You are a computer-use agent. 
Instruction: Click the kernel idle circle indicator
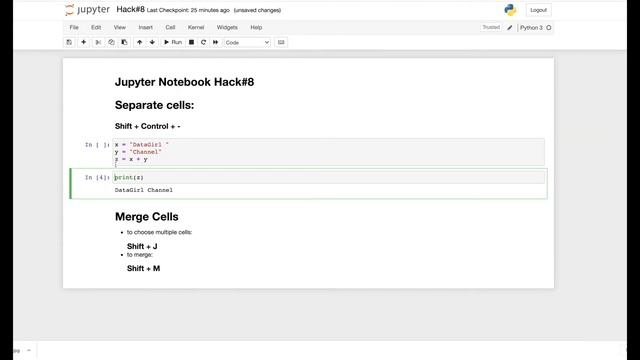[x=549, y=28]
